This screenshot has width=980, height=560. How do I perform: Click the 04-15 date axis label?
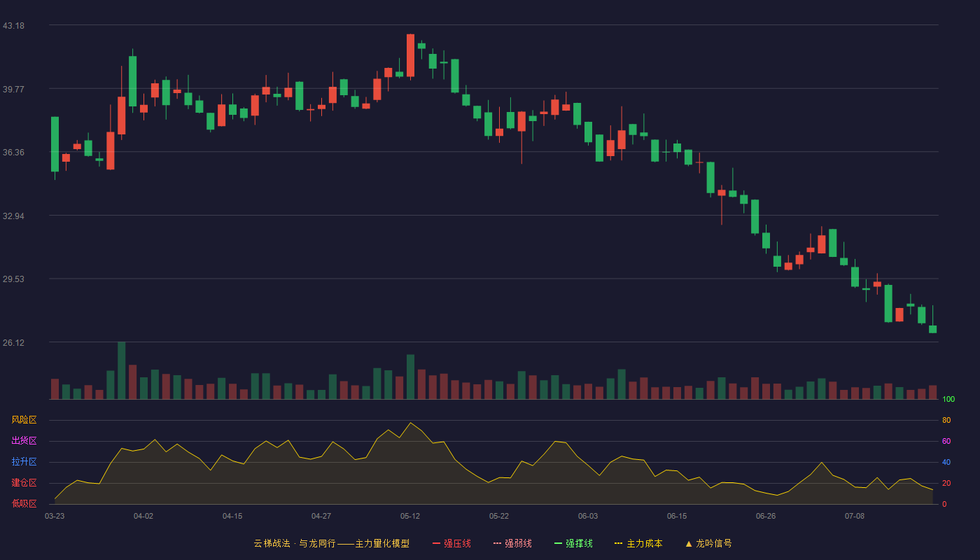point(232,516)
